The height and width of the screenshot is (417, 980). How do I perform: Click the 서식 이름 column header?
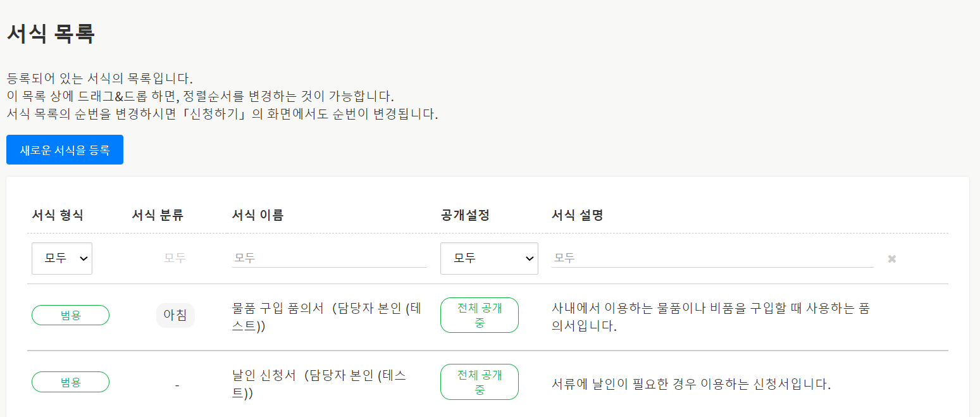(x=258, y=215)
